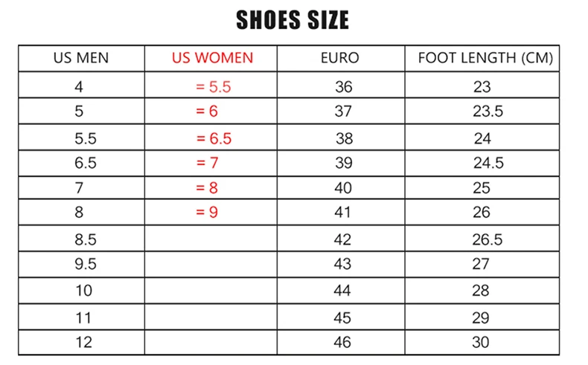
Task: Select the Euro size 44 cell
Action: [x=342, y=291]
